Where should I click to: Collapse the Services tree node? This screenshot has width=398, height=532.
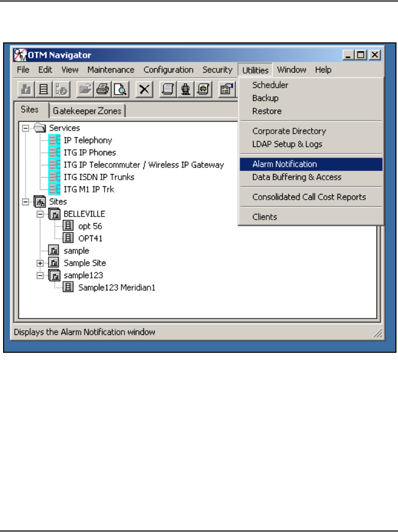26,128
